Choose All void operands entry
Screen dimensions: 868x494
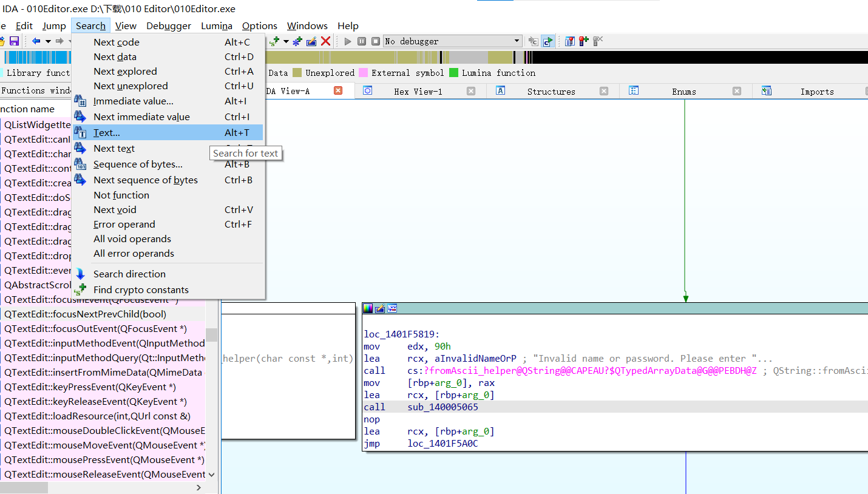168,239
